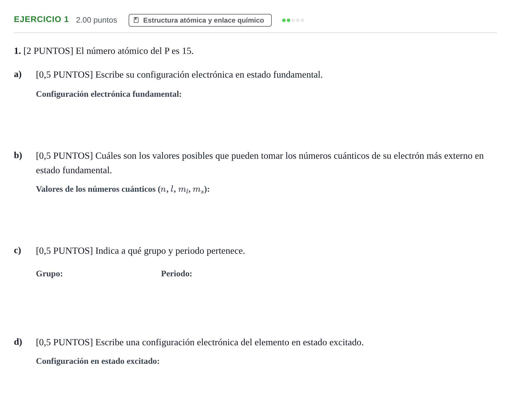
Task: Click the green-dot difficulty indicator
Action: [293, 20]
